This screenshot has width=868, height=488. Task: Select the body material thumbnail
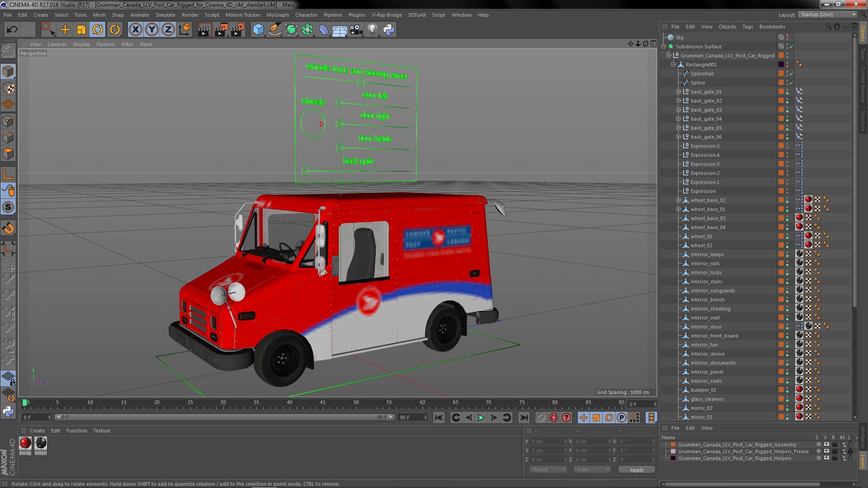click(25, 443)
